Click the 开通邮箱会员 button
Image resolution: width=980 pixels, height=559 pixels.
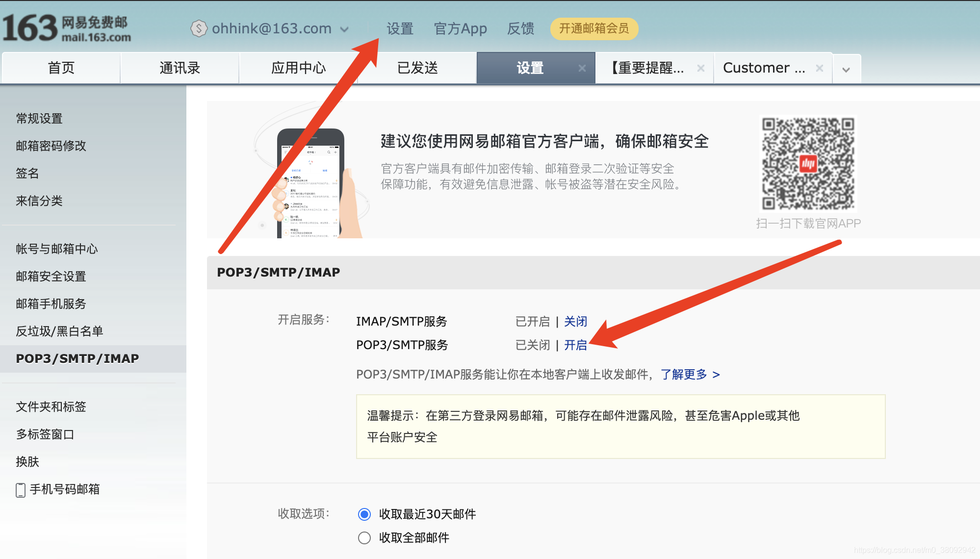click(x=593, y=28)
